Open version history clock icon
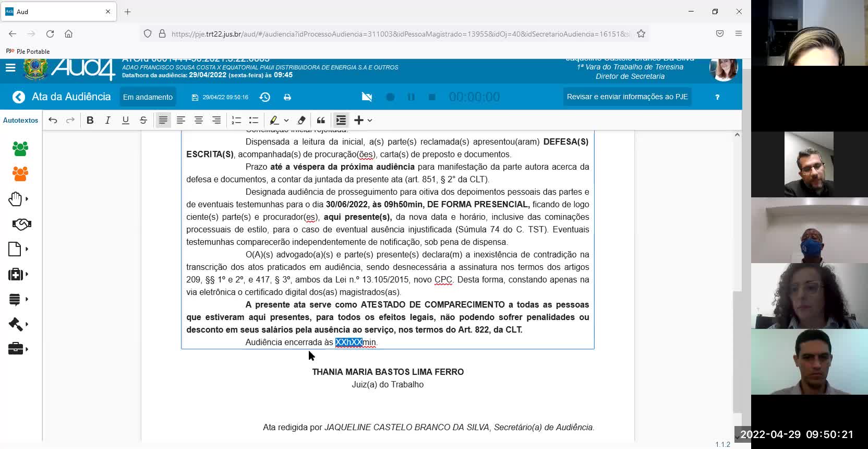Screen dimensions: 868x449 click(x=265, y=97)
